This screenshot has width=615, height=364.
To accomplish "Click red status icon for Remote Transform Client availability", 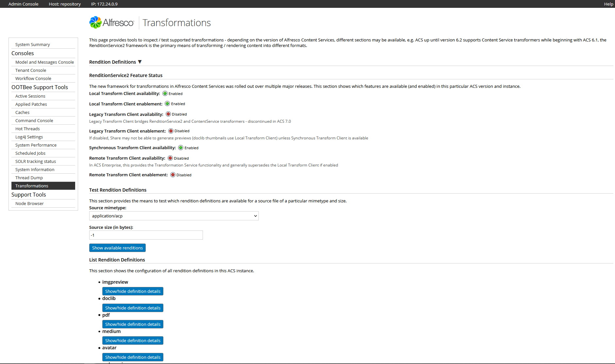I will tap(170, 158).
